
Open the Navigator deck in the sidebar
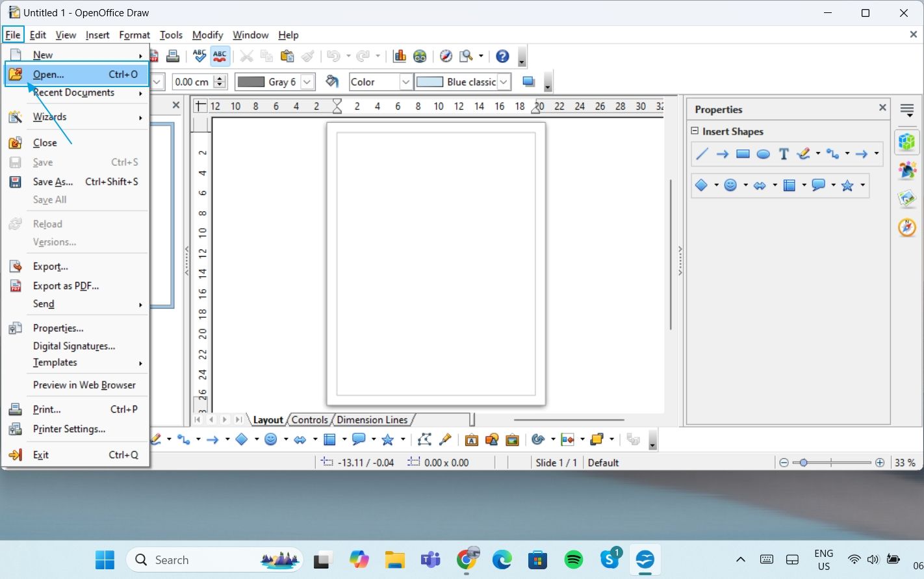[x=907, y=227]
